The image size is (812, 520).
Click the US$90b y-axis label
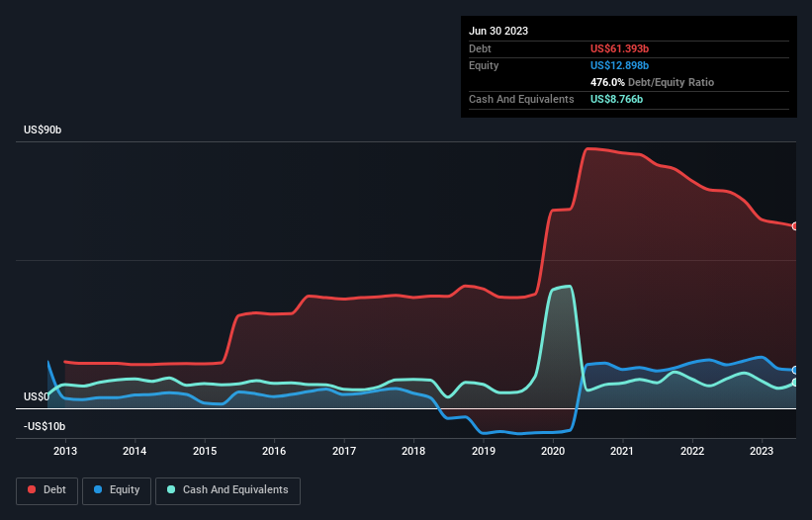43,130
